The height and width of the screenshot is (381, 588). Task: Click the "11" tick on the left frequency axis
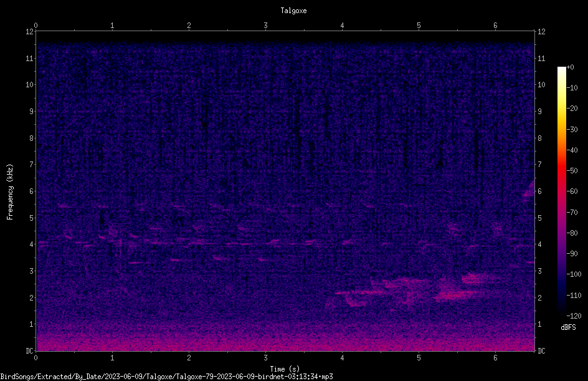pos(29,58)
